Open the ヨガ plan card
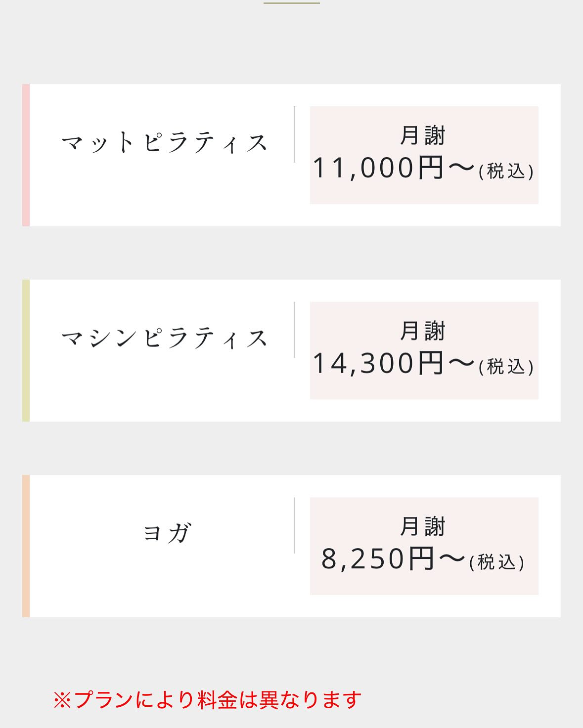Screen dimensions: 583x728 tap(291, 546)
